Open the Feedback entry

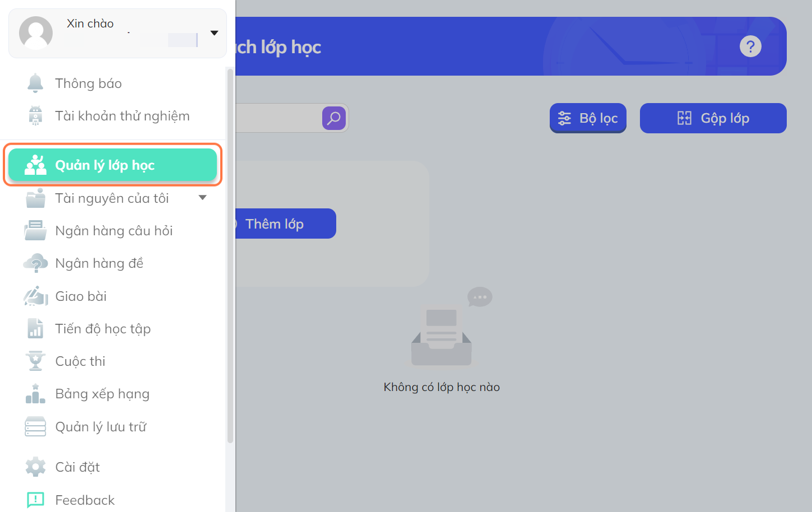pos(85,500)
